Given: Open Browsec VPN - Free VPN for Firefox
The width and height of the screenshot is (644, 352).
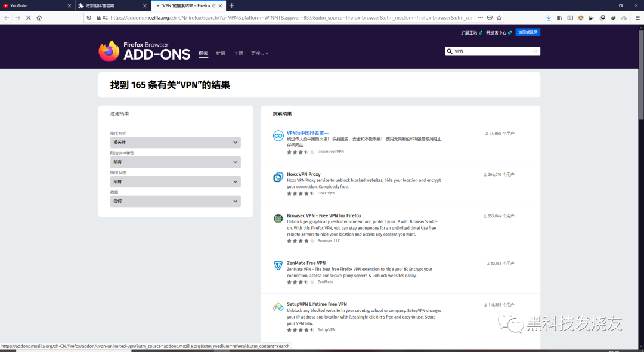Looking at the screenshot, I should pos(324,215).
